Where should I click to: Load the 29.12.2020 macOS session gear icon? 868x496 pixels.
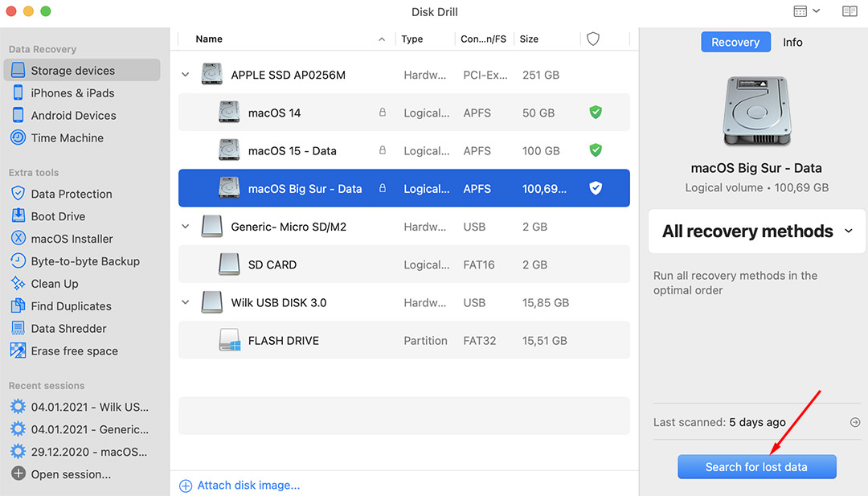[18, 452]
